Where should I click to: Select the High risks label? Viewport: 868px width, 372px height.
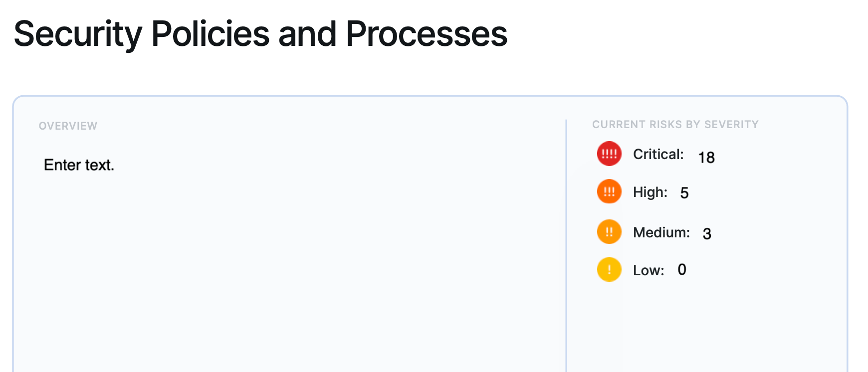tap(650, 192)
